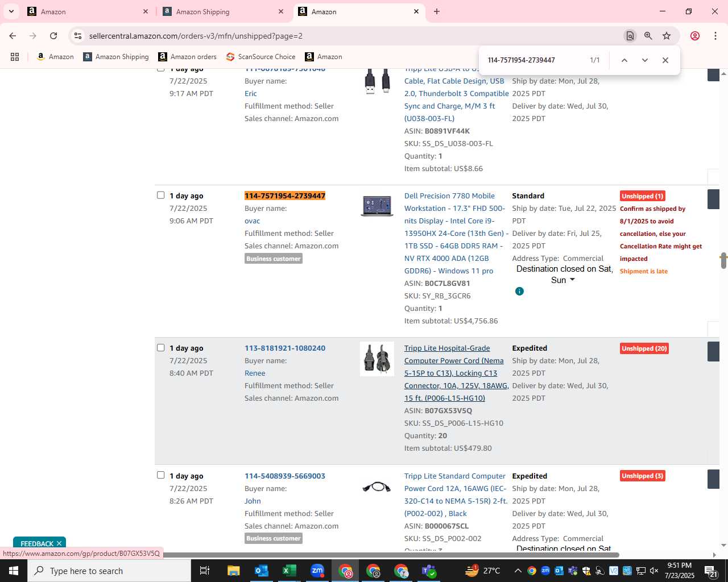Open the Amazon Shipping bookmark
The width and height of the screenshot is (728, 582).
click(x=116, y=57)
